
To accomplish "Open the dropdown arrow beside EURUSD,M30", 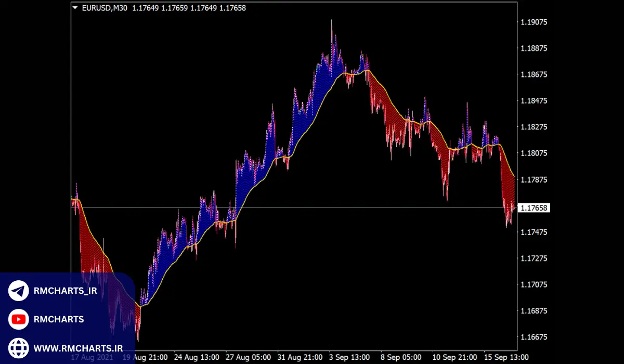I will coord(75,8).
